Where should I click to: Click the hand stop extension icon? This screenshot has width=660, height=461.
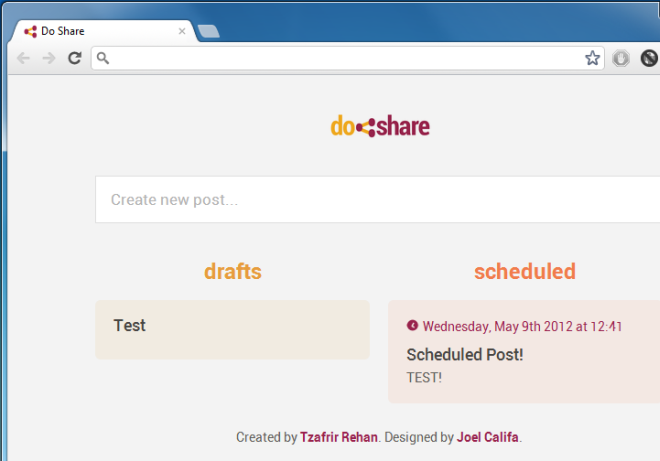point(621,58)
